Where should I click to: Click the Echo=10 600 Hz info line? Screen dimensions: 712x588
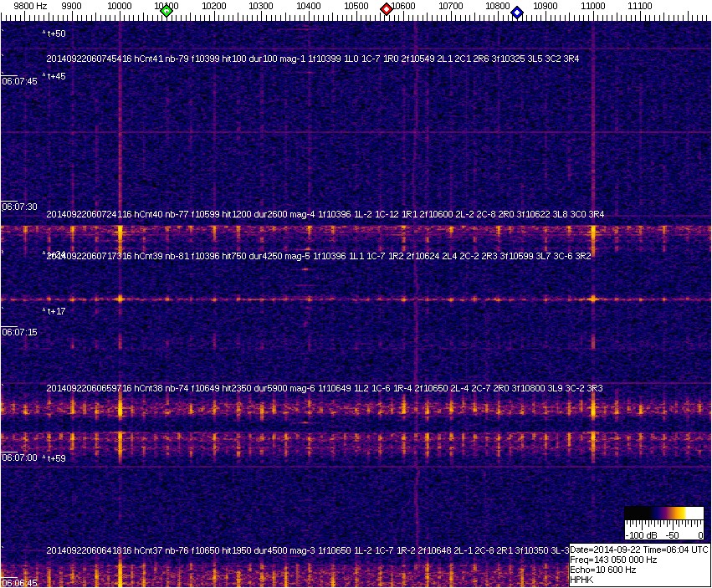point(602,570)
